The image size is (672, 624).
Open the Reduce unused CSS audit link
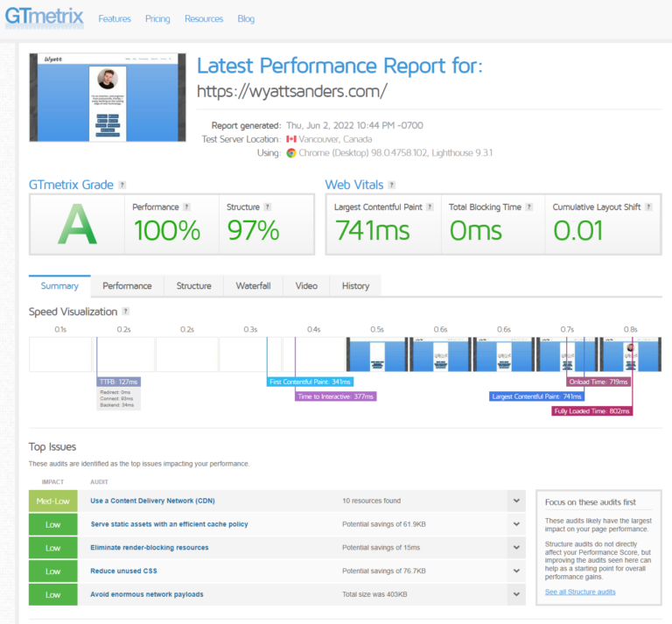(124, 571)
